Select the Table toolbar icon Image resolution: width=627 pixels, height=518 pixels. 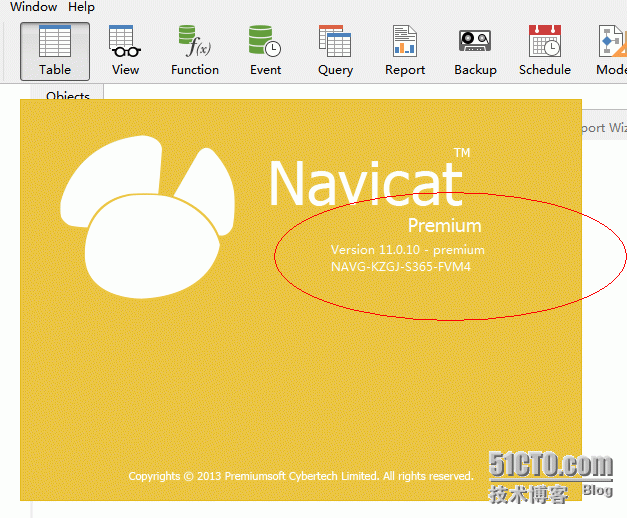(55, 51)
